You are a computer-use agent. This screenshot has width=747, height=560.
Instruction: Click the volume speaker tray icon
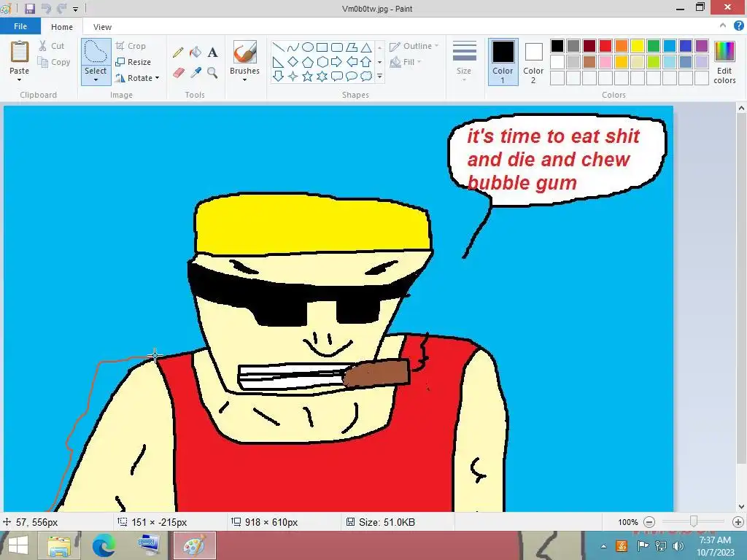(x=678, y=546)
